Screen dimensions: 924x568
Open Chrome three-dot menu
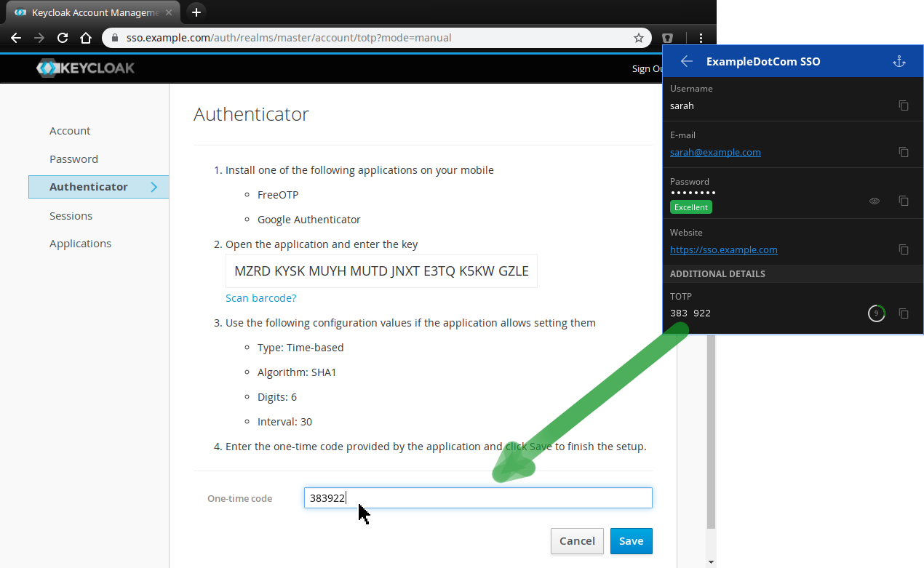(701, 38)
